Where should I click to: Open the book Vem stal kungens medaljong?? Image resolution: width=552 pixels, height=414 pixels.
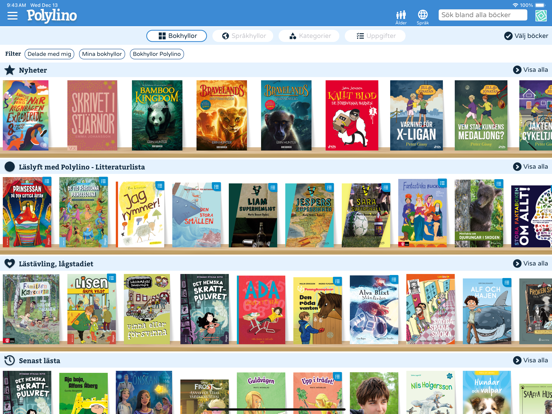481,115
